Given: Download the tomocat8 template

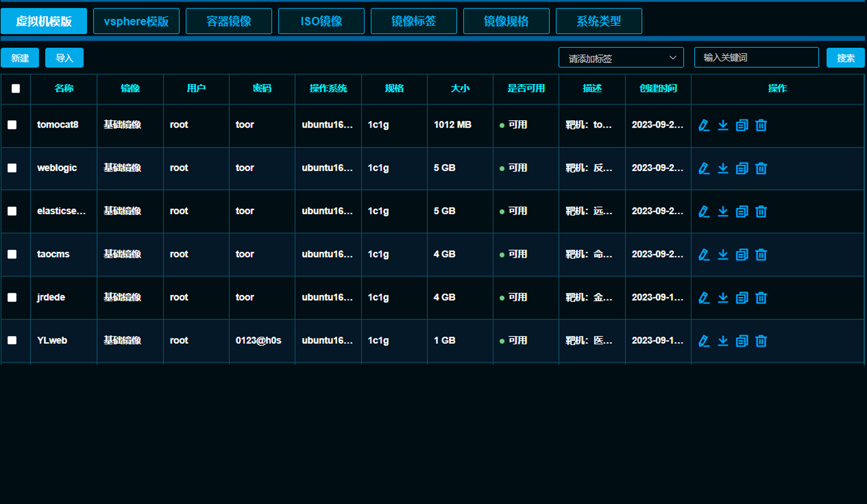Looking at the screenshot, I should coord(723,125).
